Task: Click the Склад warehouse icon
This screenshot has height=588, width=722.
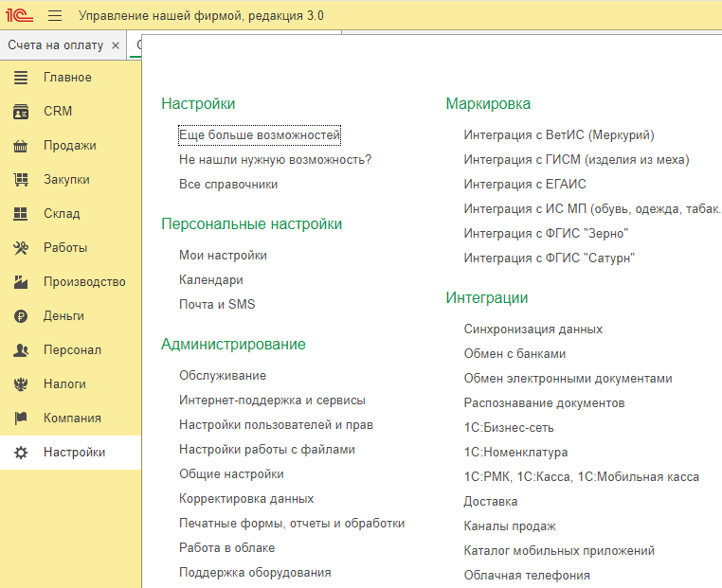Action: click(x=21, y=214)
